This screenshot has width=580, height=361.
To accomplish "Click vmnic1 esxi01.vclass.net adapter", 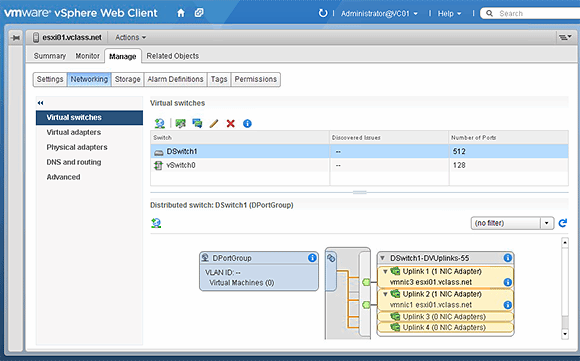I will coord(431,305).
